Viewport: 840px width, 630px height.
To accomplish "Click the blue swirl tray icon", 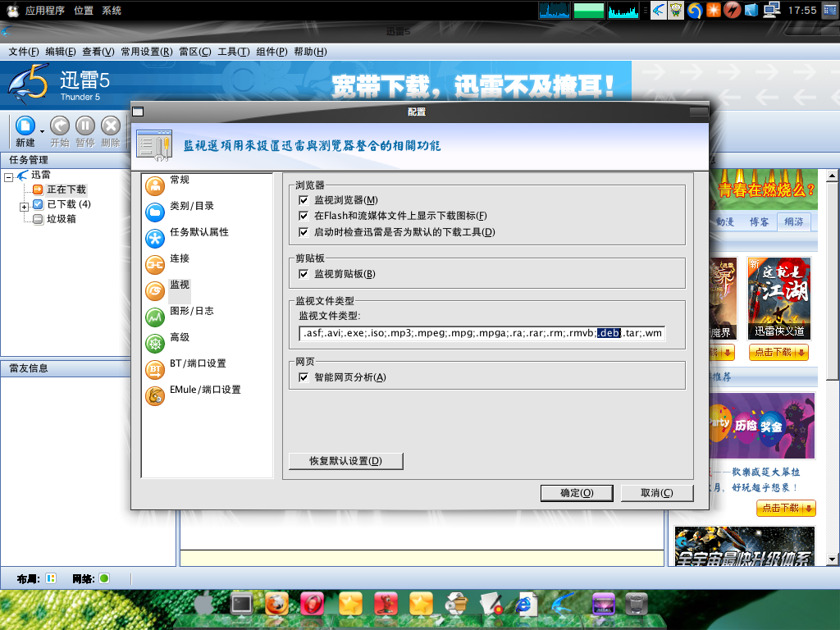I will 695,10.
